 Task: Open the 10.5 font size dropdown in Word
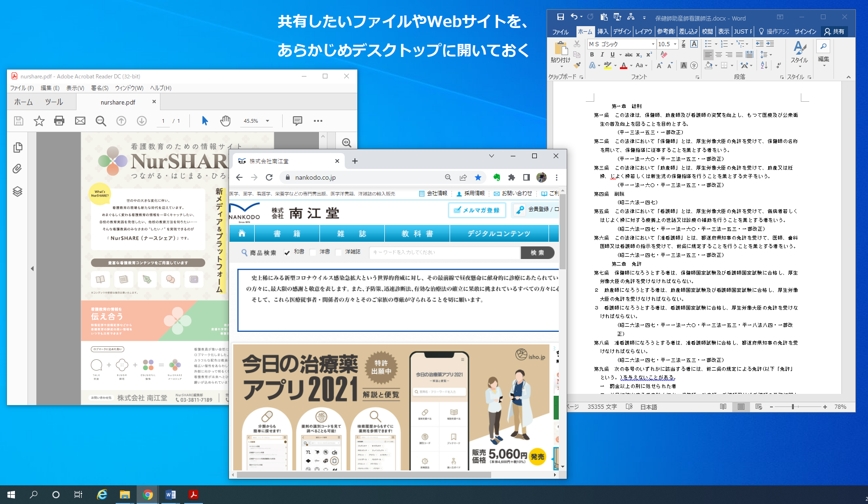675,44
